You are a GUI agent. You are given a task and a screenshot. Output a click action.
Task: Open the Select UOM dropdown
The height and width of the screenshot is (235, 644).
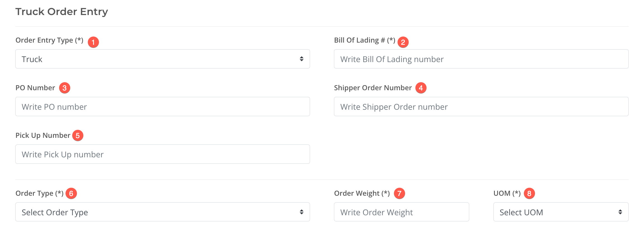pos(560,212)
